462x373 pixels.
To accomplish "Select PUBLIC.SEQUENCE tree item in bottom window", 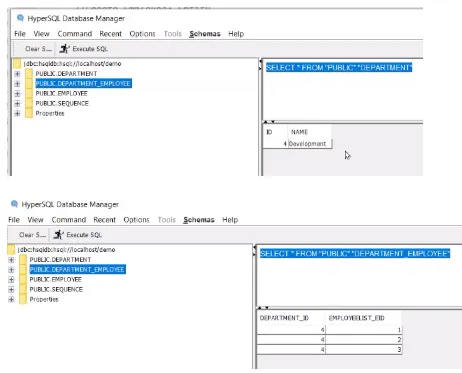I will coord(56,290).
